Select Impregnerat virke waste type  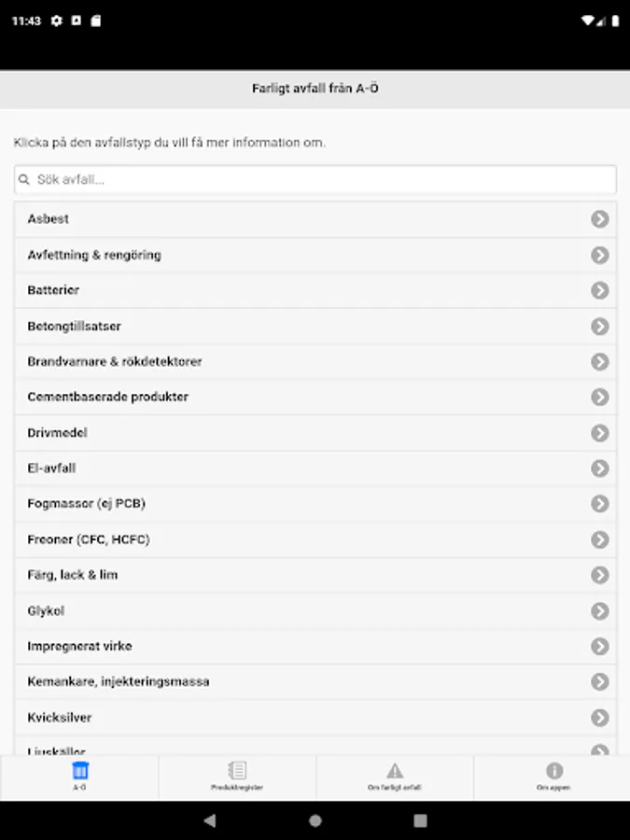click(x=79, y=646)
